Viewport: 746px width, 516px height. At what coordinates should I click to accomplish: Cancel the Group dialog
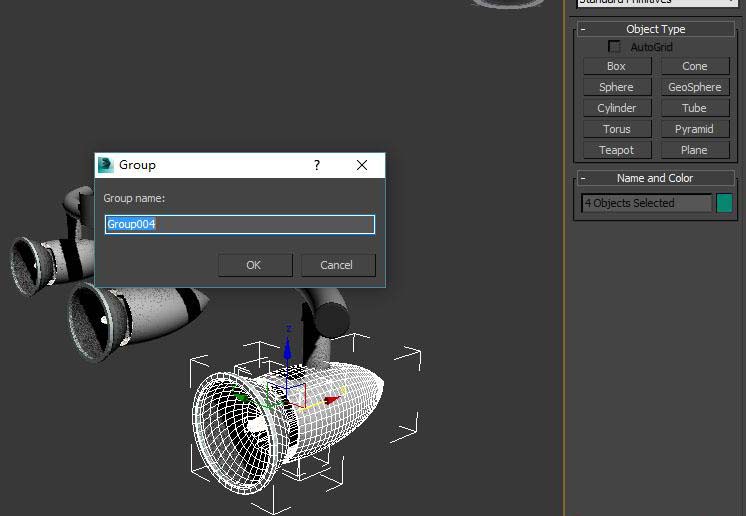click(338, 265)
